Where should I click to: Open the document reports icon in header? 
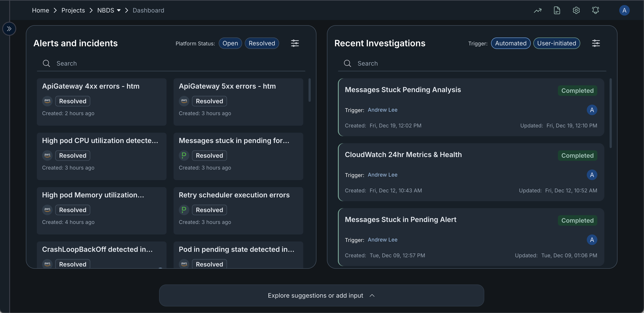tap(557, 10)
